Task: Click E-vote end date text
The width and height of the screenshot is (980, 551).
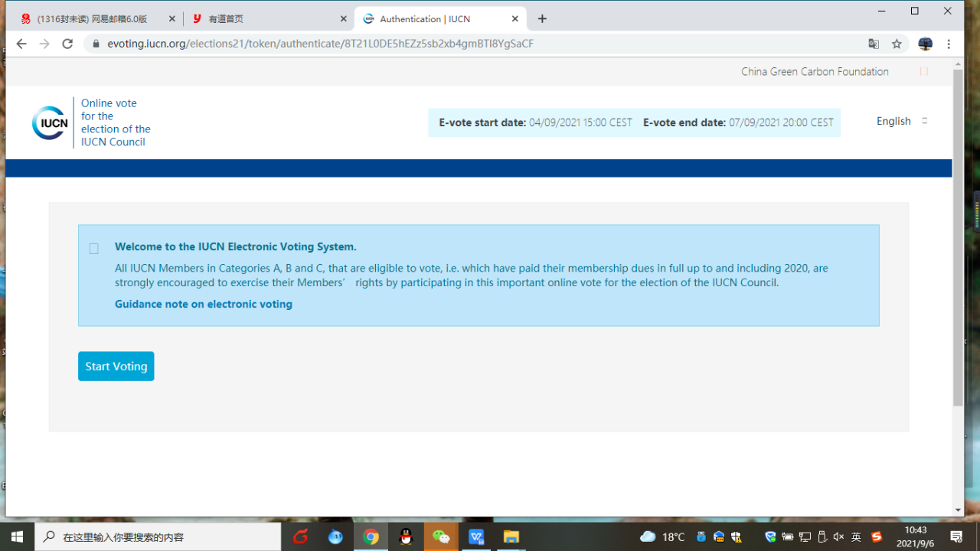Action: point(738,122)
